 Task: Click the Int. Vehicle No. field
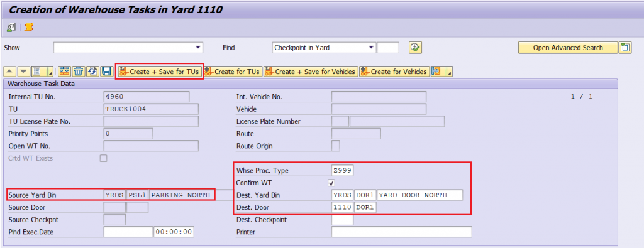point(379,97)
